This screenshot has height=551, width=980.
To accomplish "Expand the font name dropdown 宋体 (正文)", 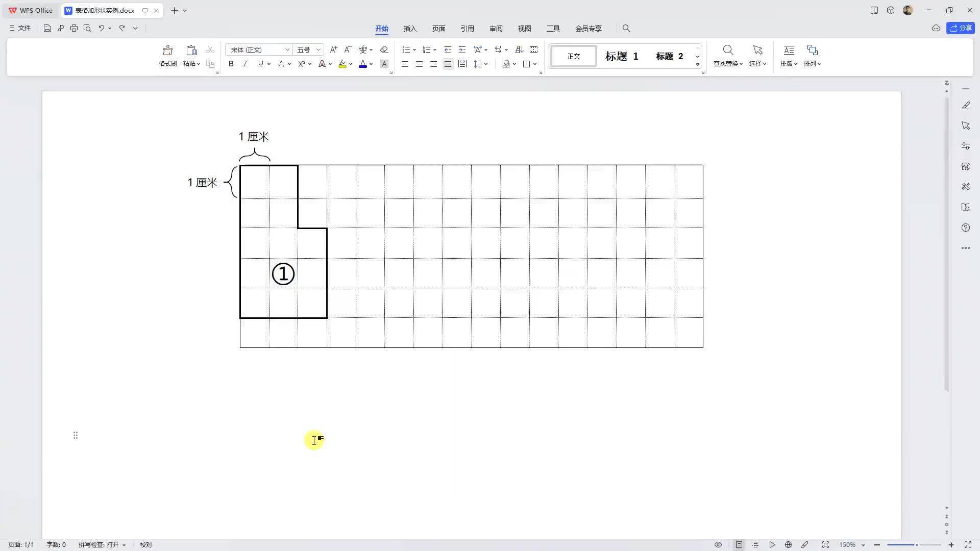I will coord(287,49).
